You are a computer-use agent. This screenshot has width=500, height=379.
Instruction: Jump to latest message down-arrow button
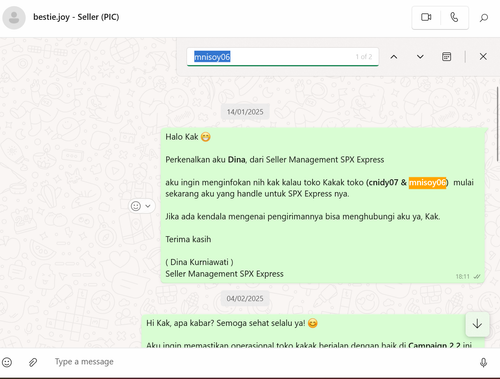(x=477, y=324)
